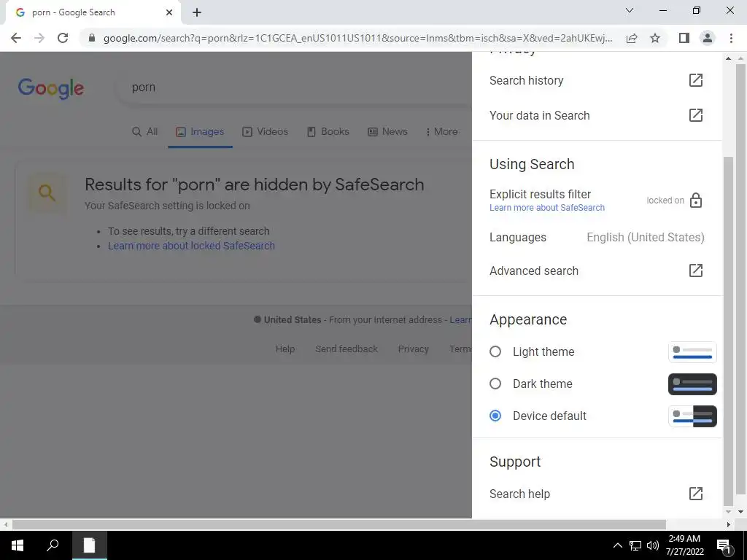The width and height of the screenshot is (747, 560).
Task: Open Learn more about SafeSearch link
Action: click(x=547, y=208)
